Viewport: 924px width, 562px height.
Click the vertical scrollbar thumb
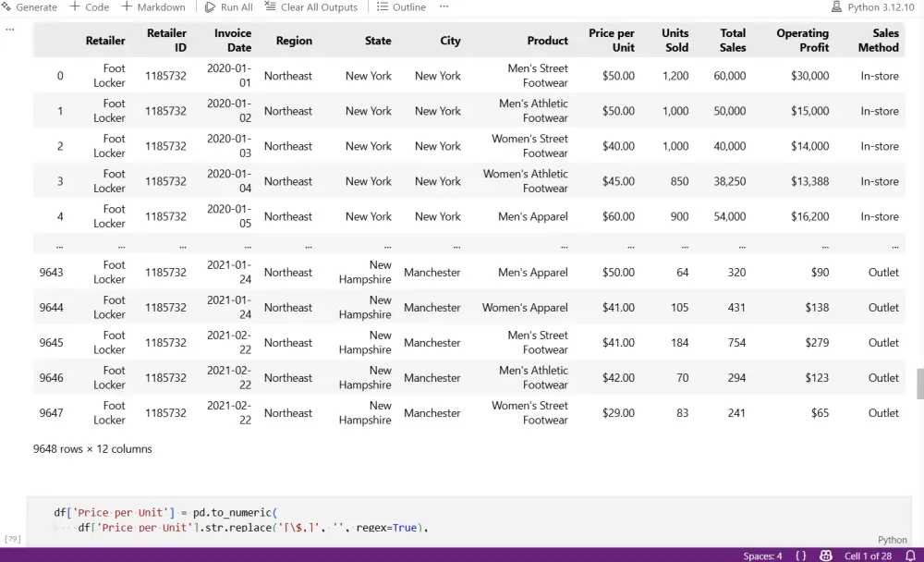[x=920, y=384]
